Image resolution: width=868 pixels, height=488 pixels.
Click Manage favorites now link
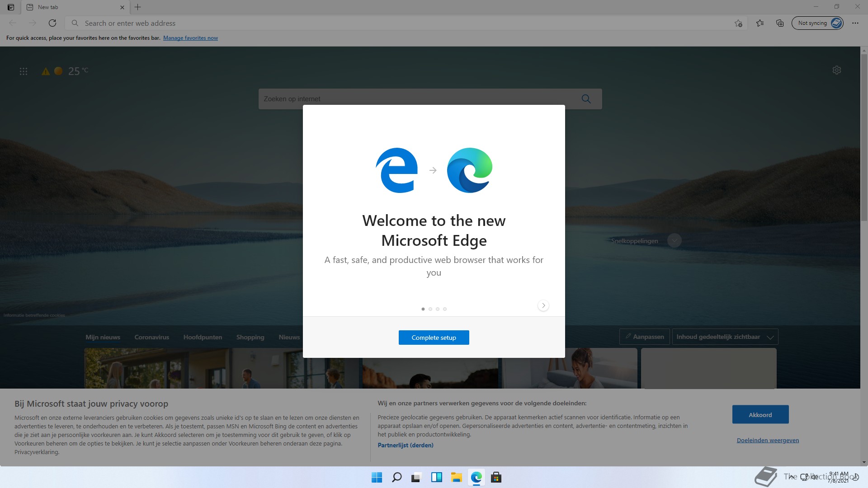click(190, 38)
